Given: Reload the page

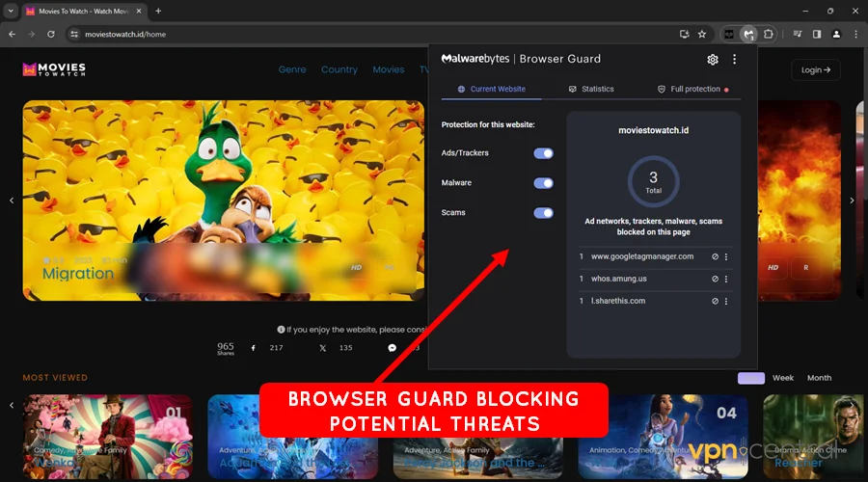Looking at the screenshot, I should click(51, 35).
